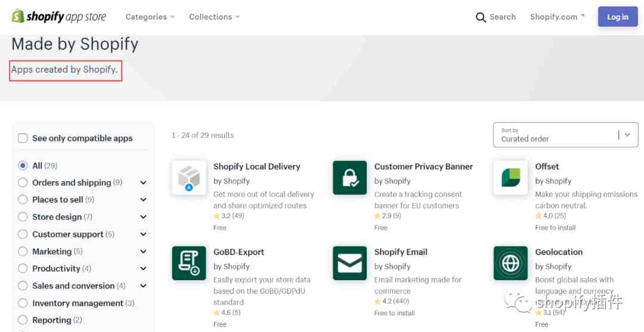Open the GoBD-Export app icon
The width and height of the screenshot is (644, 332).
point(189,263)
